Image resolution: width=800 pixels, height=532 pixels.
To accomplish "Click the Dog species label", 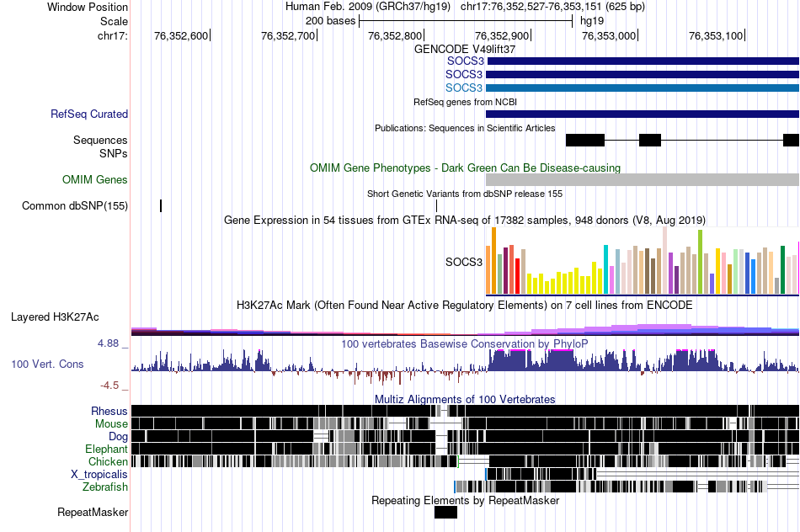I will point(118,437).
